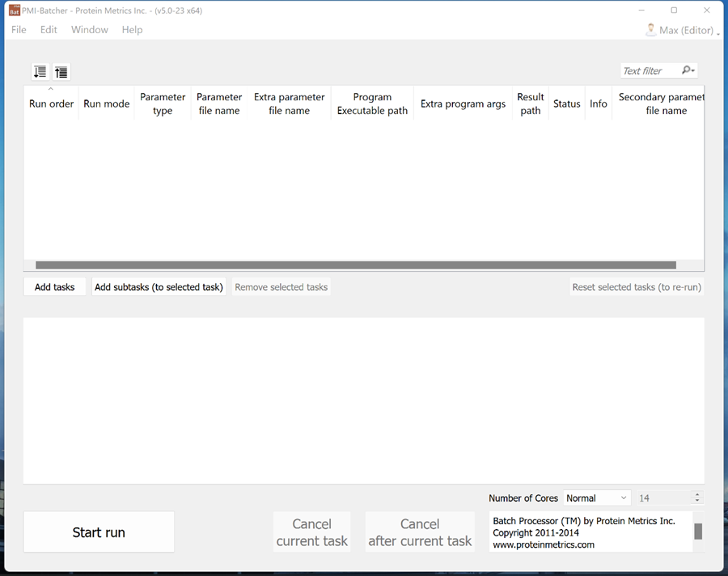The height and width of the screenshot is (576, 728).
Task: Click the Start run button
Action: (x=99, y=532)
